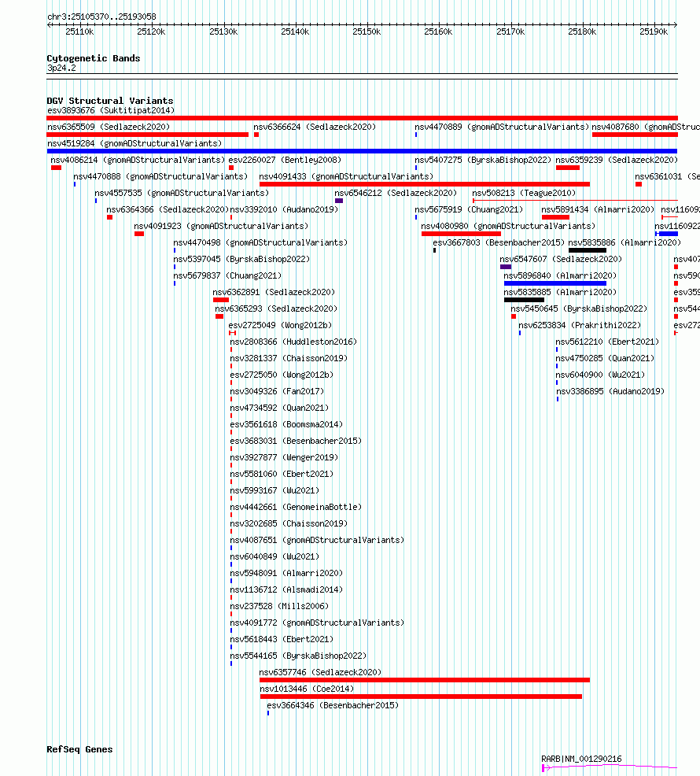Click the red bar under nsv4080980
The width and height of the screenshot is (700, 776).
click(x=461, y=234)
